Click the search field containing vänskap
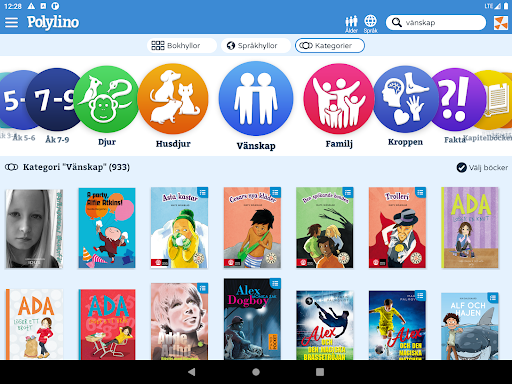Screen dimensions: 512x384 (x=436, y=23)
